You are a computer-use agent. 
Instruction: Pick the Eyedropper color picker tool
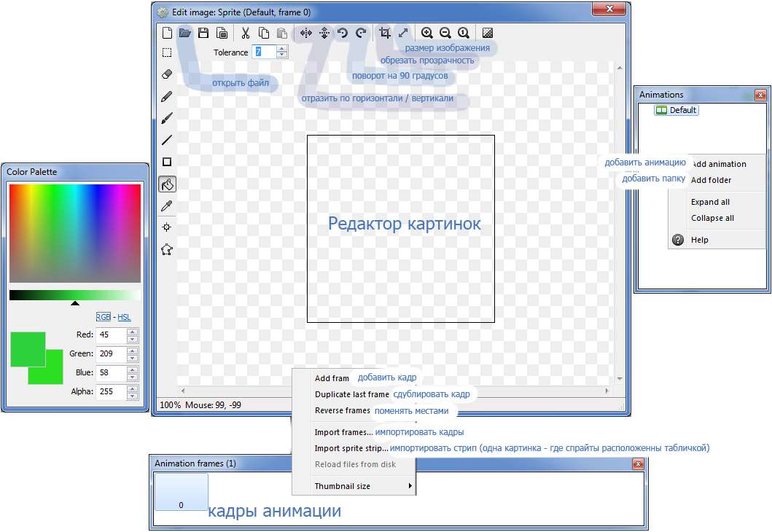click(x=167, y=206)
